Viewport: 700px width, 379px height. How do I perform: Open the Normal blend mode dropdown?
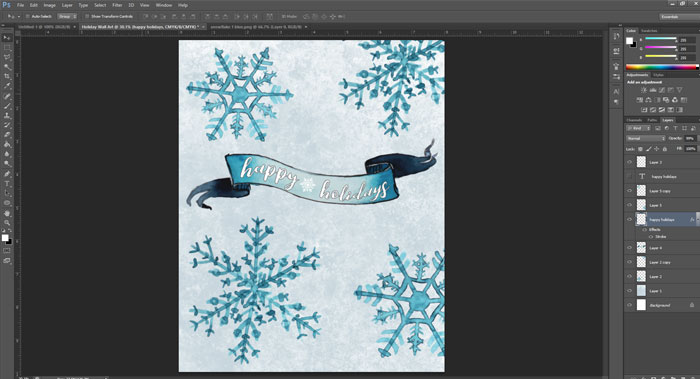pyautogui.click(x=646, y=139)
